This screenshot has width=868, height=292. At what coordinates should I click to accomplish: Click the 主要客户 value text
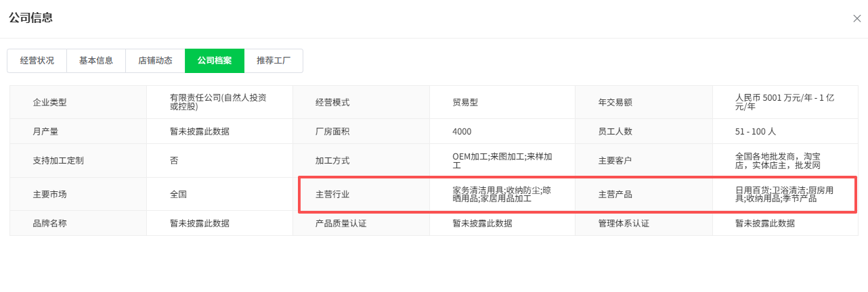pyautogui.click(x=779, y=161)
